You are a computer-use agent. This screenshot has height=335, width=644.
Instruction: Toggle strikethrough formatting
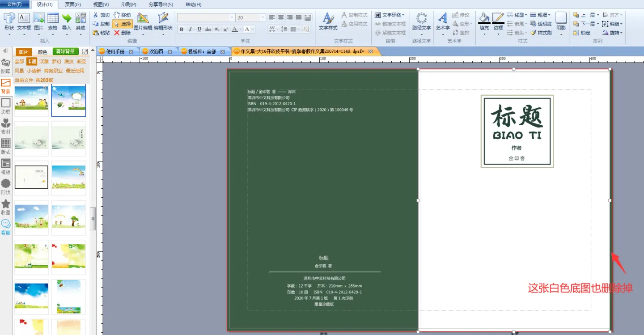(208, 29)
